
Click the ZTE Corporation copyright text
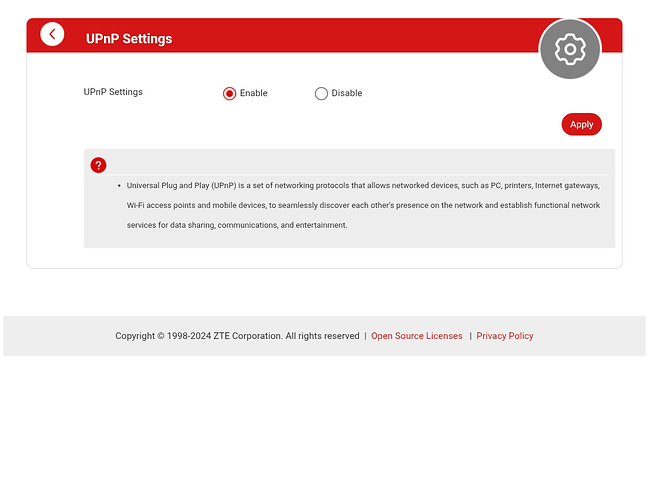[237, 336]
